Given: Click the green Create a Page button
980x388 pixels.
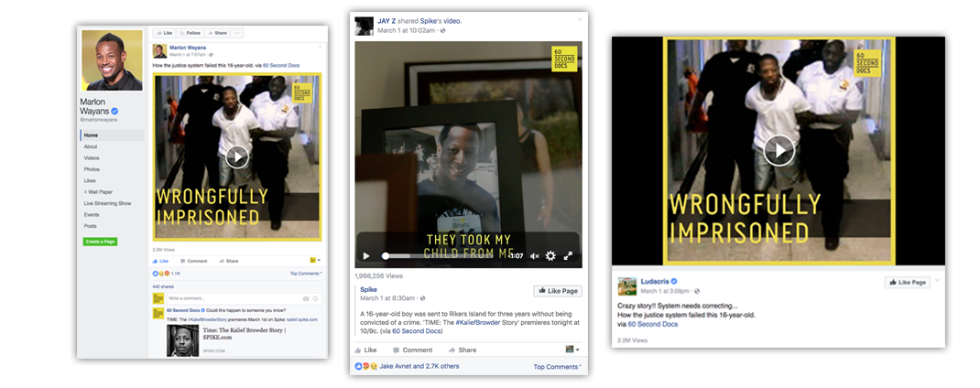Looking at the screenshot, I should [x=100, y=242].
